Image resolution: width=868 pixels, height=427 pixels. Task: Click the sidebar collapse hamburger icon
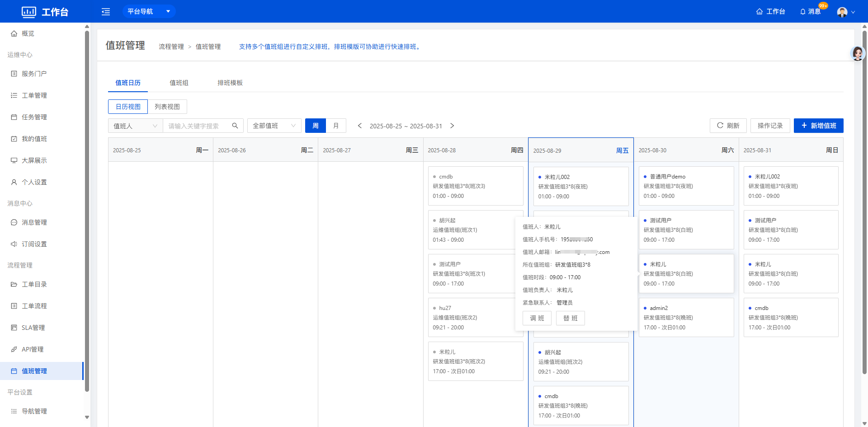click(x=106, y=12)
